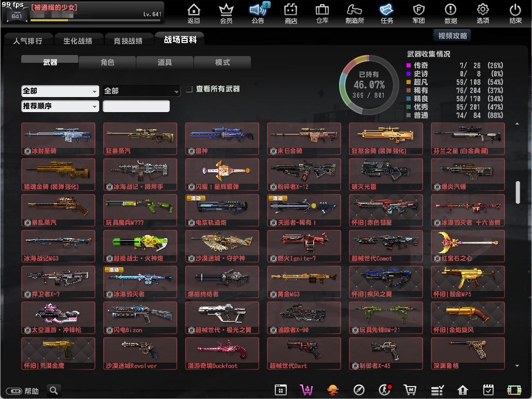Click the weapon list vertical scrollbar thumb

tap(517, 192)
